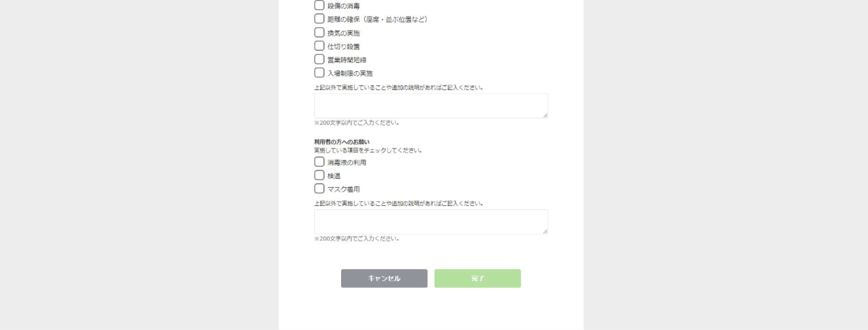Viewport: 868px width, 330px height.
Task: Grab resize handle of the upper text area
Action: point(545,115)
